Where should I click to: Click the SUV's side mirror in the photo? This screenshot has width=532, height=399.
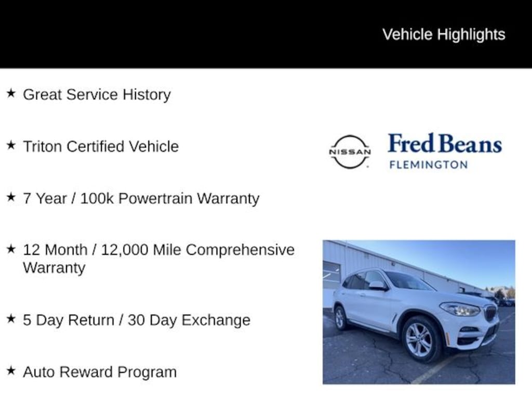coord(377,285)
